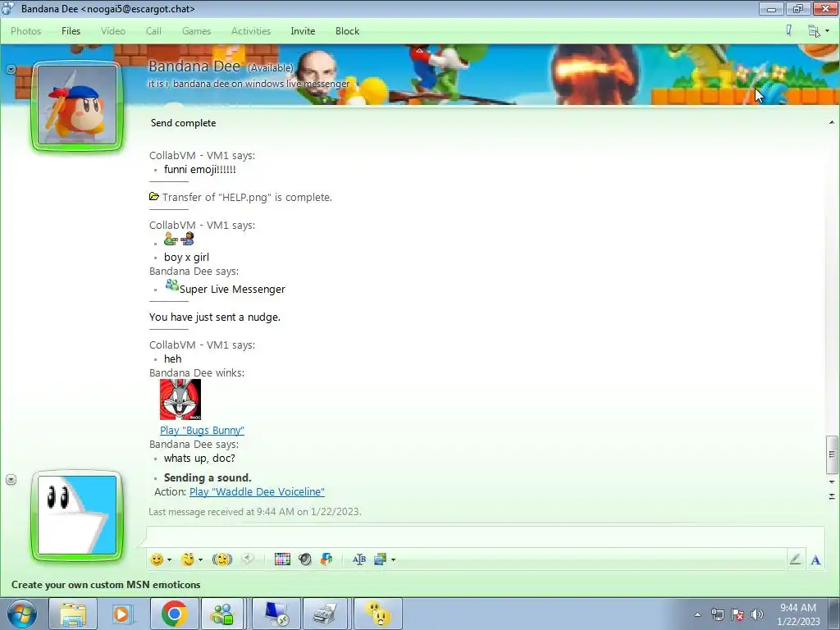This screenshot has height=630, width=840.
Task: Click 'You have just sent a nudge.' text
Action: (x=215, y=317)
